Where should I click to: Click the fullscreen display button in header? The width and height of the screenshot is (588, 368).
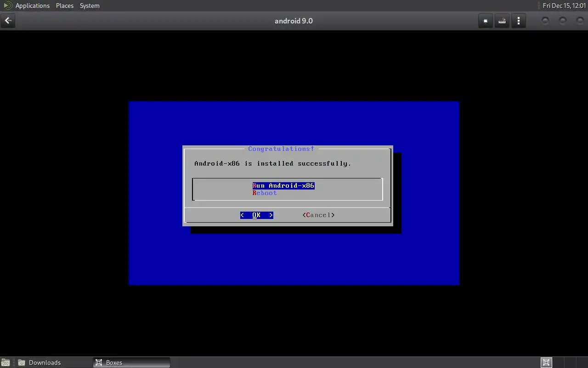(x=486, y=21)
